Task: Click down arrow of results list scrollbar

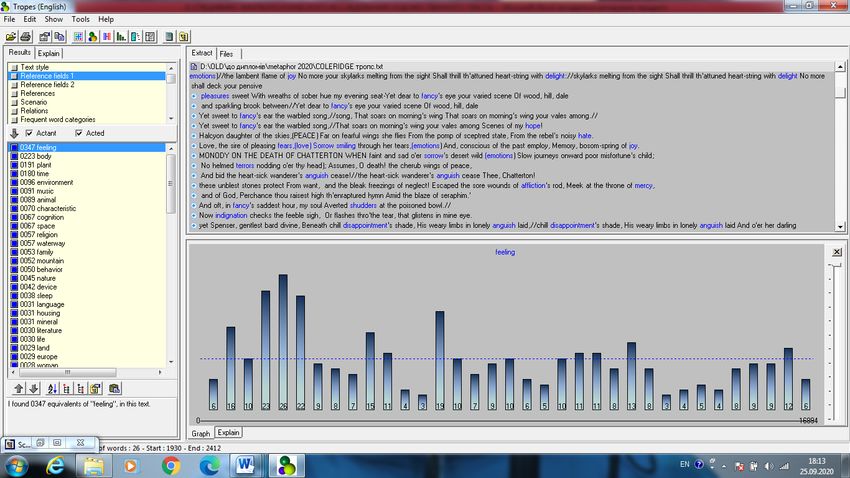Action: (171, 119)
